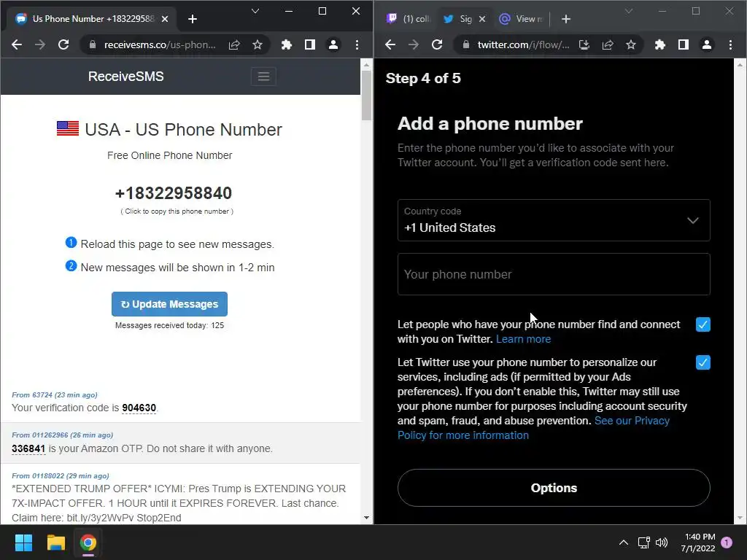Click the USA flag icon
Image resolution: width=747 pixels, height=560 pixels.
68,128
